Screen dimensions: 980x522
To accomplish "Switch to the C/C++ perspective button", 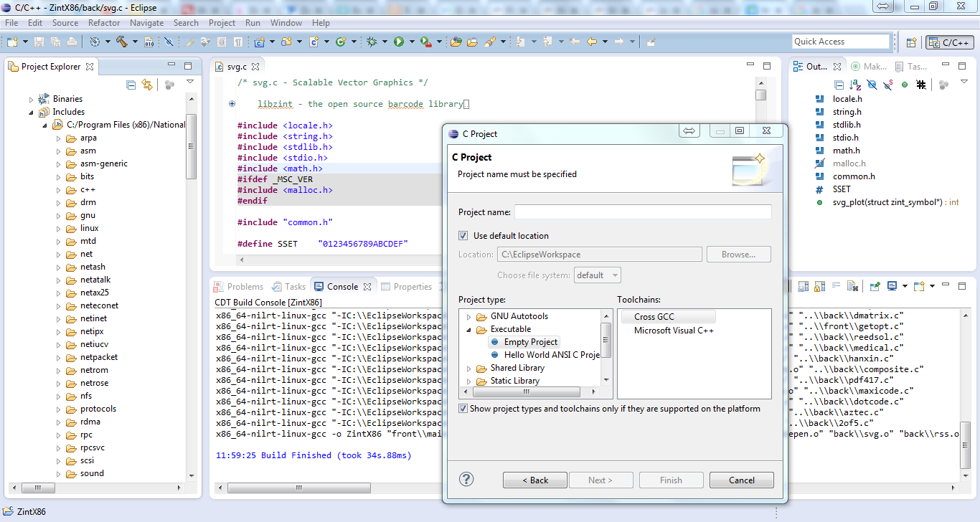I will click(951, 42).
